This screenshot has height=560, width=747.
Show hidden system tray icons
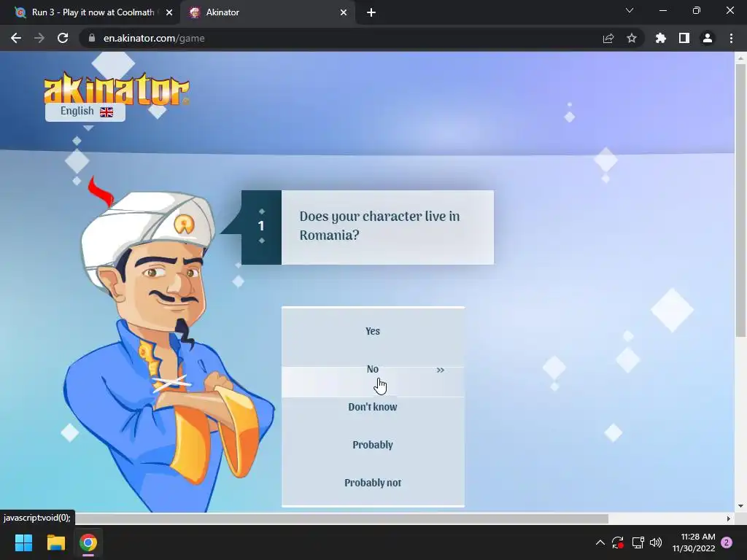click(x=600, y=542)
